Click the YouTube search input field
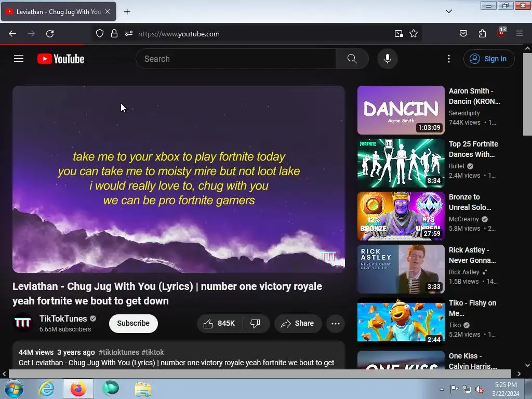 click(236, 59)
